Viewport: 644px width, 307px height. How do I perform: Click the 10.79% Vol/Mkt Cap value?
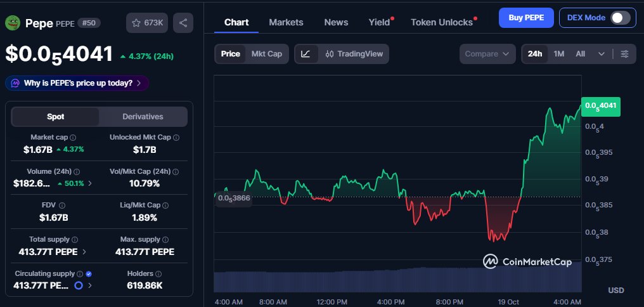point(145,183)
